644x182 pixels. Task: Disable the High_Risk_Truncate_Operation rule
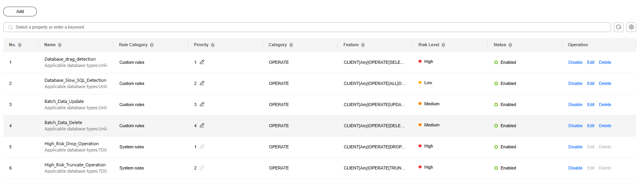tap(575, 168)
